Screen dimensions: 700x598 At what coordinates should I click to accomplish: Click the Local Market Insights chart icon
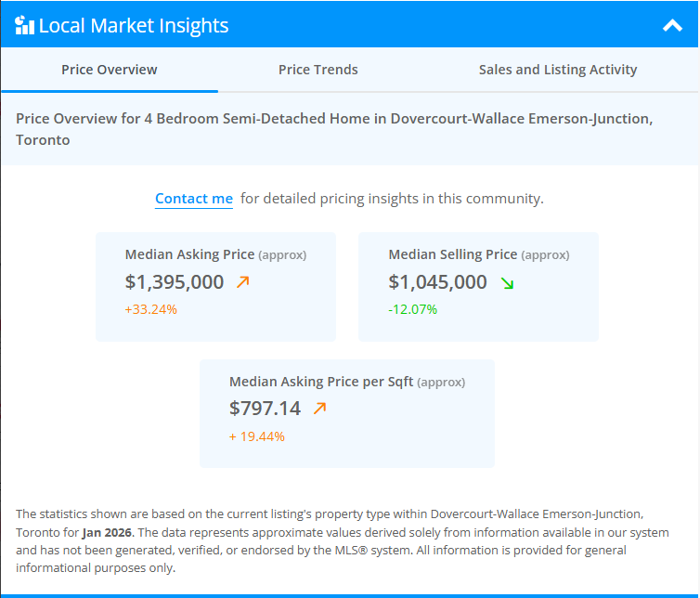[x=25, y=25]
